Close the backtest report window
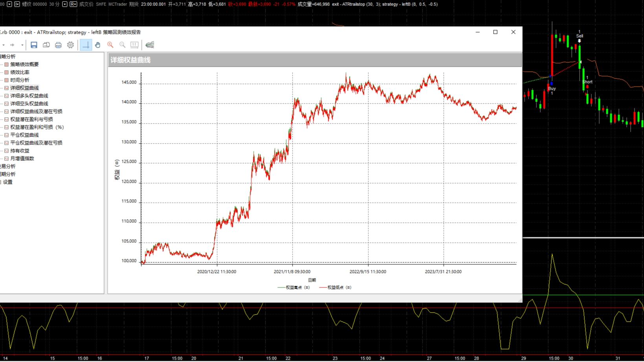The image size is (644, 362). point(513,32)
